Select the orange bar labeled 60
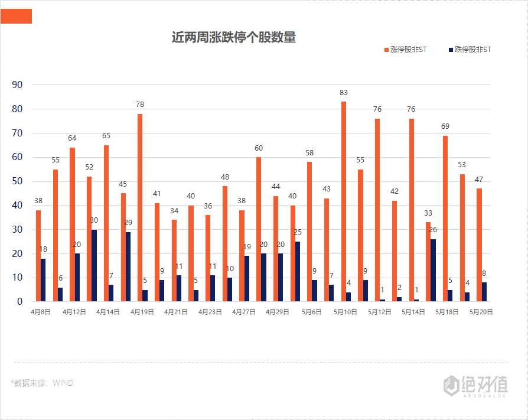 [x=259, y=229]
